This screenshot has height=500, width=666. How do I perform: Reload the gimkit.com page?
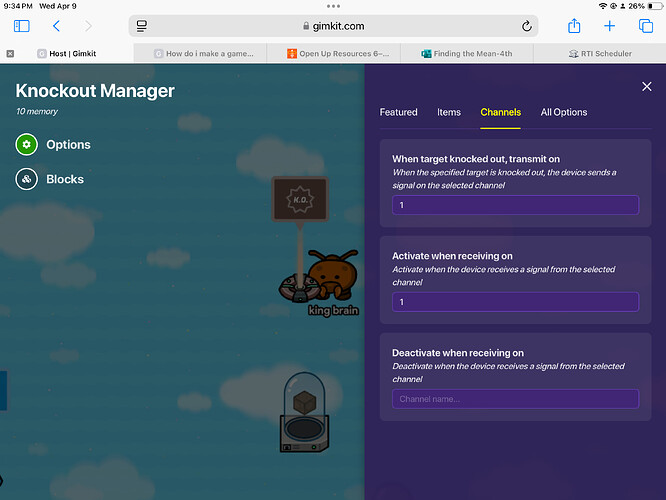(527, 26)
